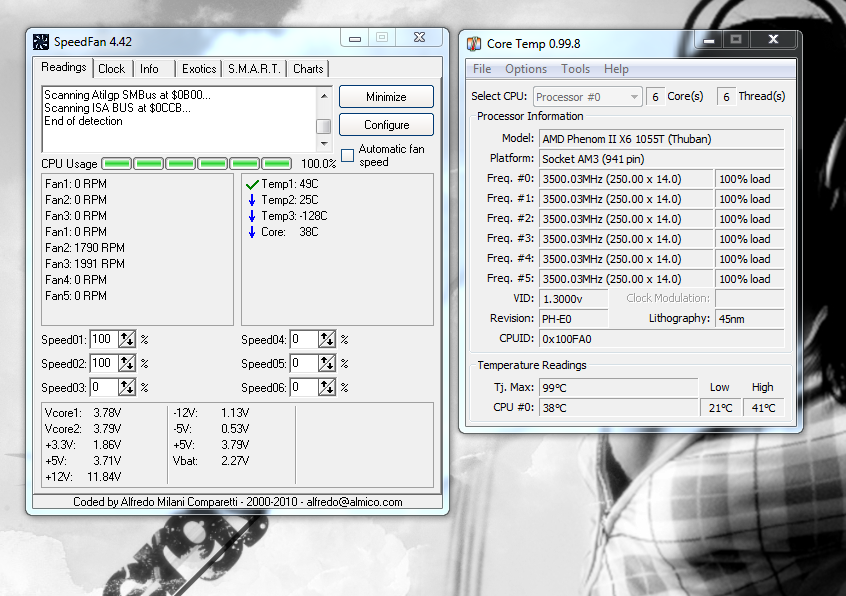Screen dimensions: 846x596
Task: Click the +12V 11.84V reading
Action: click(x=83, y=477)
